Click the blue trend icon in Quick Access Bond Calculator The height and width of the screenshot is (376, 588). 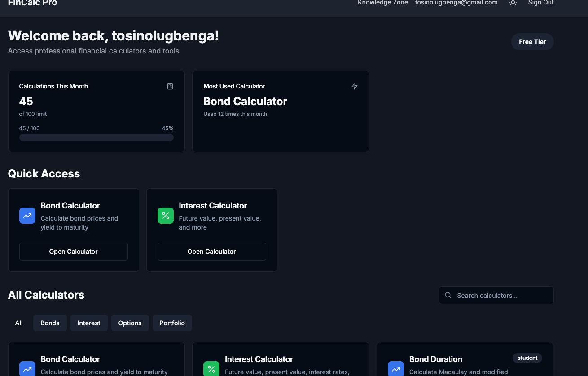pos(27,216)
